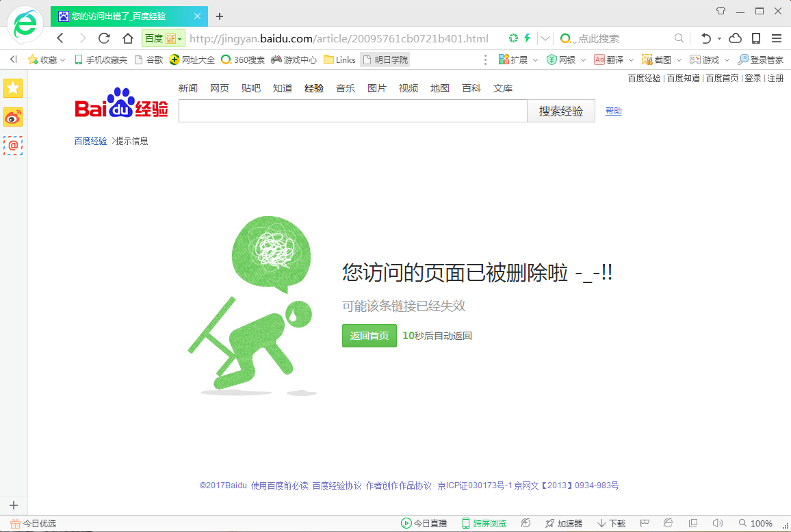Expand the 截图 screenshot dropdown

tap(679, 60)
